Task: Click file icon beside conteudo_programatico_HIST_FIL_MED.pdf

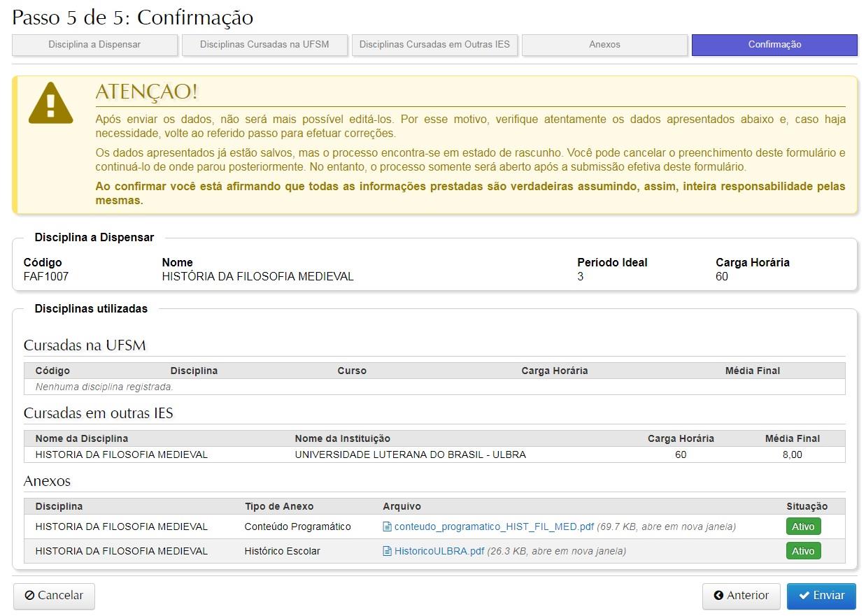Action: point(387,527)
